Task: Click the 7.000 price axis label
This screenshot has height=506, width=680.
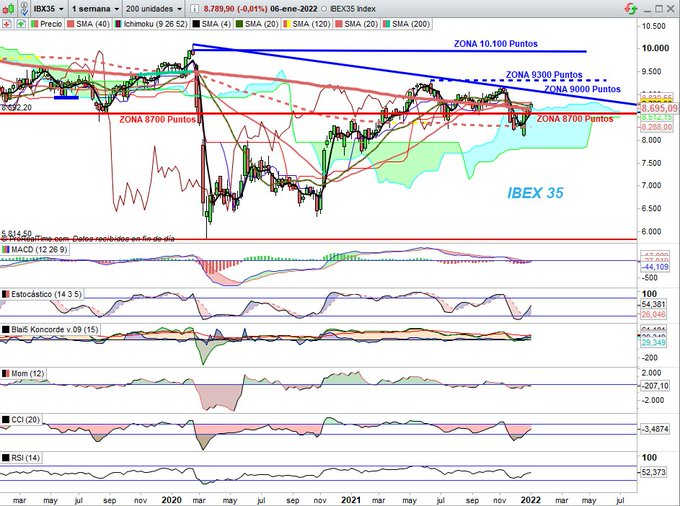Action: [x=651, y=186]
